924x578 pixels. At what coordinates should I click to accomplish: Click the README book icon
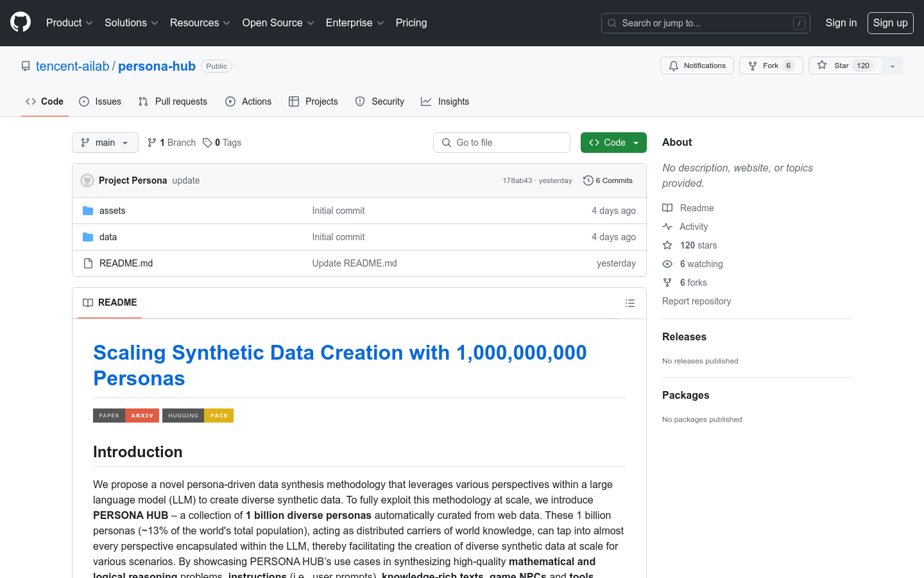[x=88, y=302]
